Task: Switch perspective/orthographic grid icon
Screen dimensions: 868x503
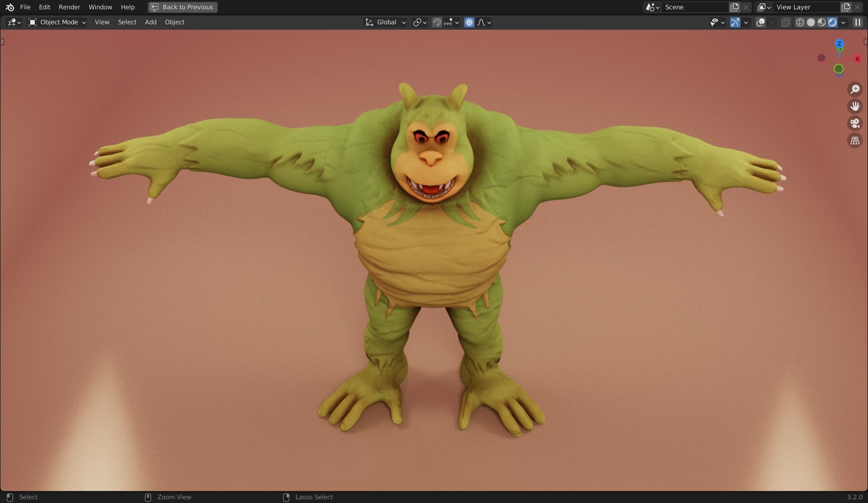Action: pyautogui.click(x=855, y=141)
